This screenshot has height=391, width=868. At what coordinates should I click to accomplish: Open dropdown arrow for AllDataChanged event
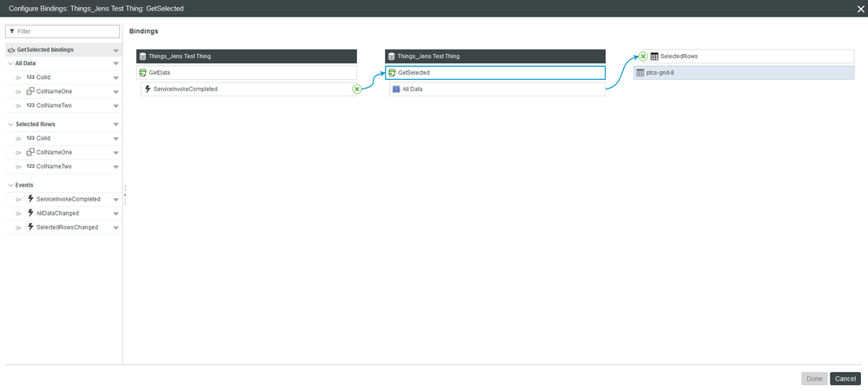click(116, 214)
